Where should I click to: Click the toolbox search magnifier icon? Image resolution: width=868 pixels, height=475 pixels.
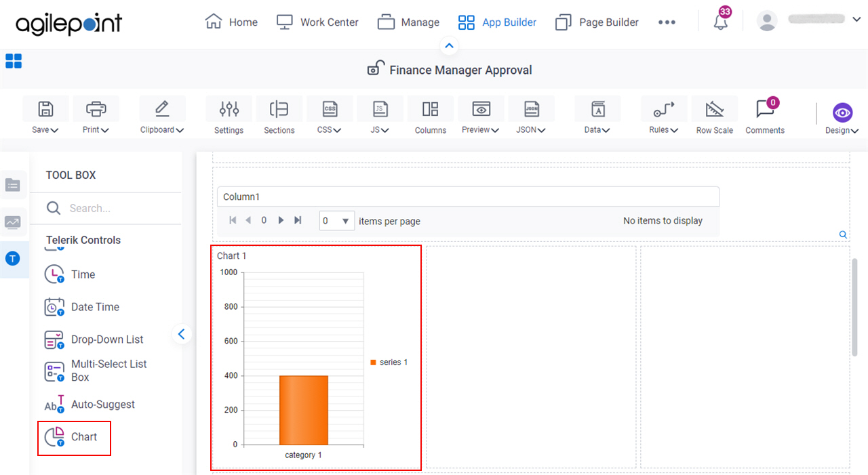click(x=54, y=208)
